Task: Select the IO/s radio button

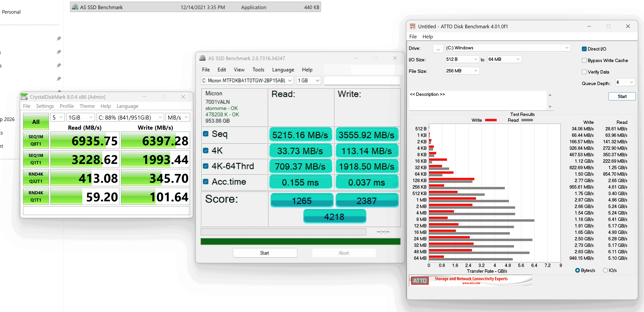Action: click(x=605, y=270)
